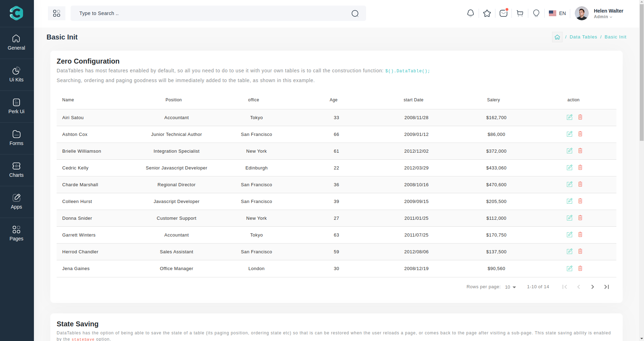Screen dimensions: 644x341
Task: Sort by Age column header
Action: pyautogui.click(x=334, y=100)
